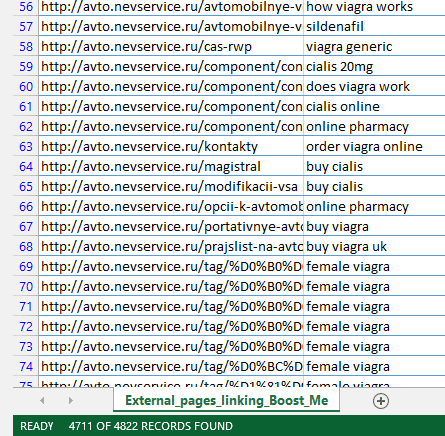Select row 56 header
The image size is (445, 436).
click(x=26, y=7)
